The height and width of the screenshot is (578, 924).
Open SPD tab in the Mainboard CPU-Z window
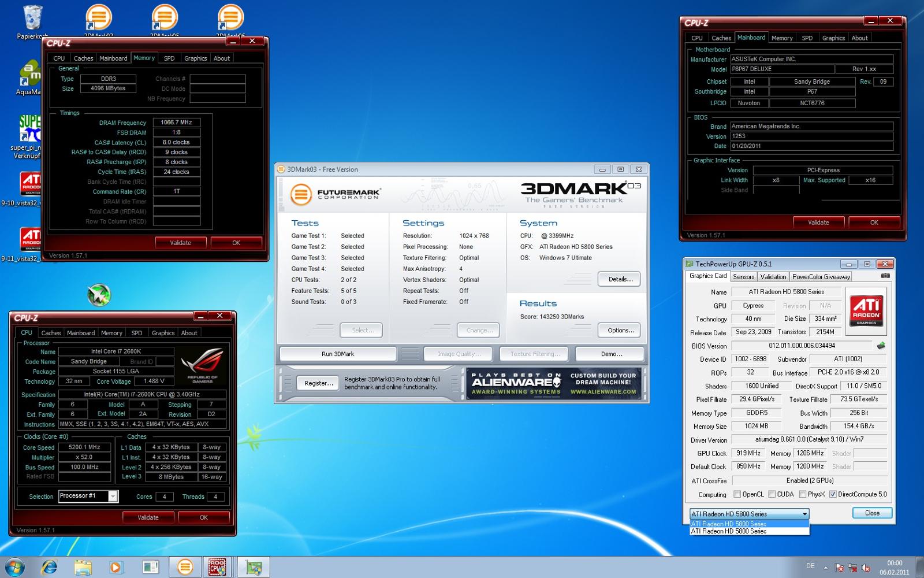[x=807, y=38]
